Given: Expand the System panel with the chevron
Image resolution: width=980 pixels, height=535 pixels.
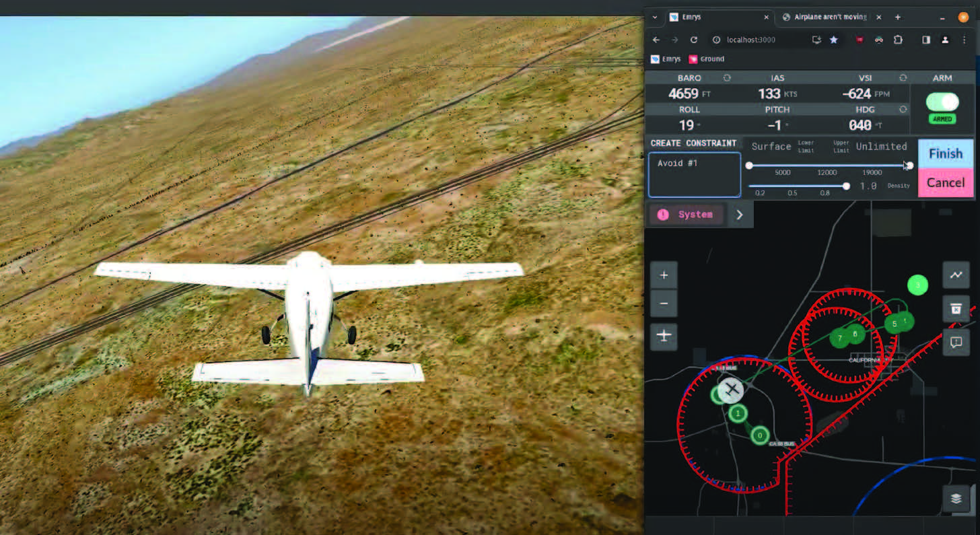Looking at the screenshot, I should point(738,214).
